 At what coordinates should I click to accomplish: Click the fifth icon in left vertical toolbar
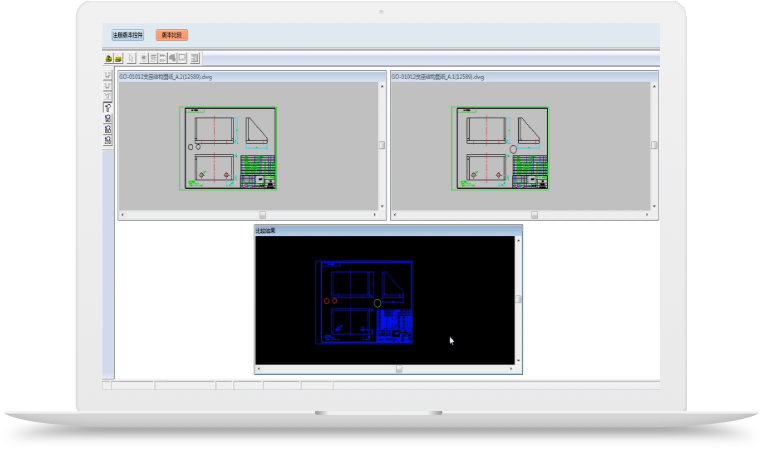(x=108, y=118)
